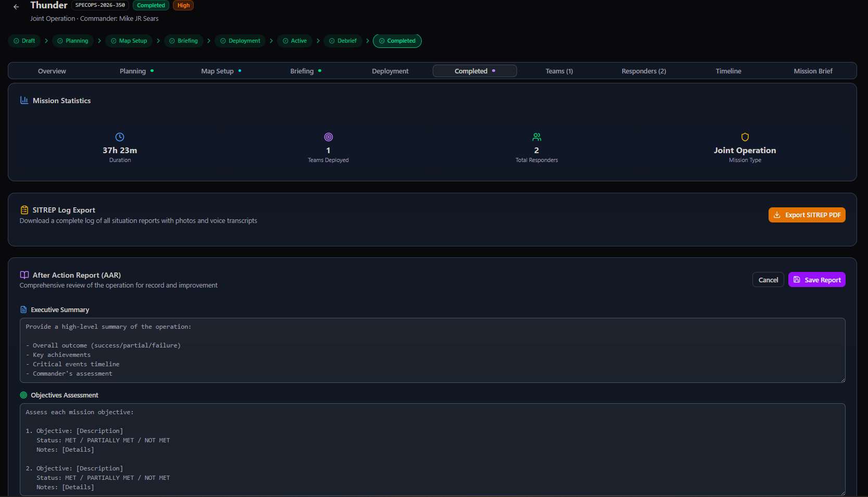Click the Executive Summary resize handle
Screen dimensions: 868x497
tap(842, 380)
